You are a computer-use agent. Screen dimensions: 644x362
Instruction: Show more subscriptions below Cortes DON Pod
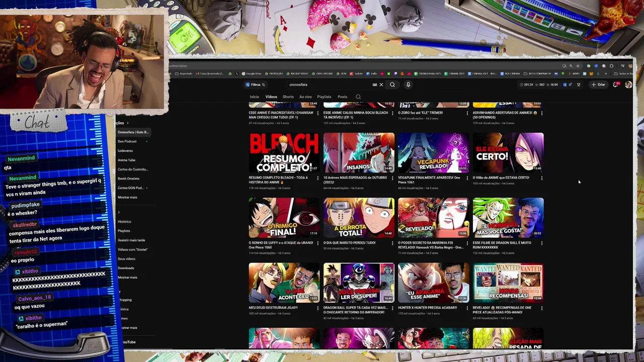(x=127, y=197)
